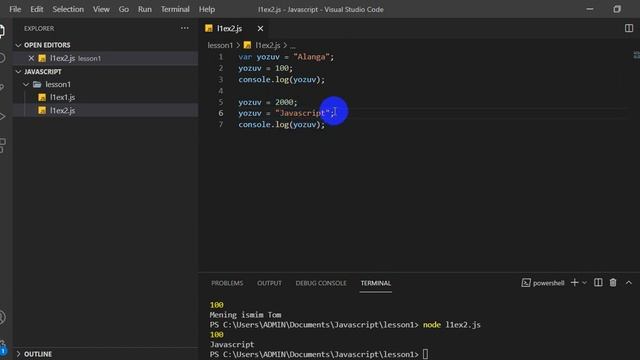
Task: Click line number 4 in the gutter
Action: (x=221, y=91)
